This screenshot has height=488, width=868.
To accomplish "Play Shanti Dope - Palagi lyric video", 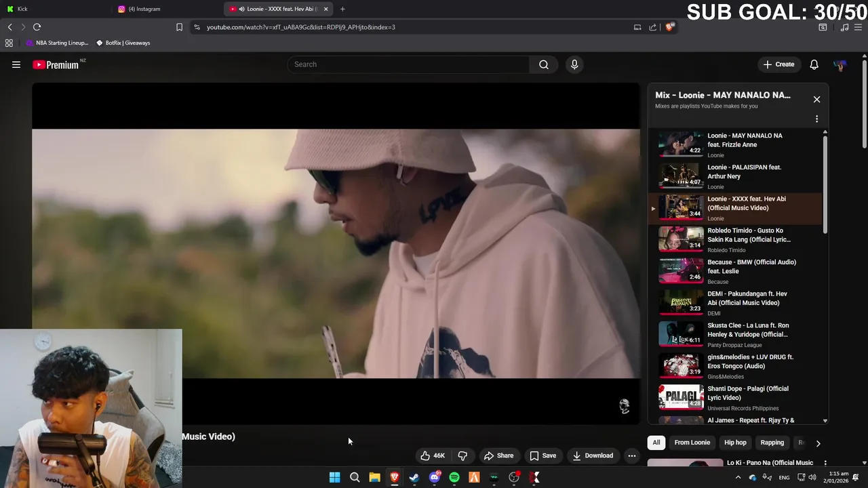I will point(735,397).
